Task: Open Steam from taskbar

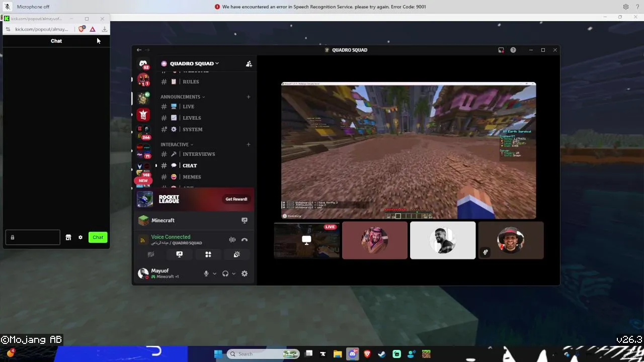Action: pyautogui.click(x=382, y=354)
